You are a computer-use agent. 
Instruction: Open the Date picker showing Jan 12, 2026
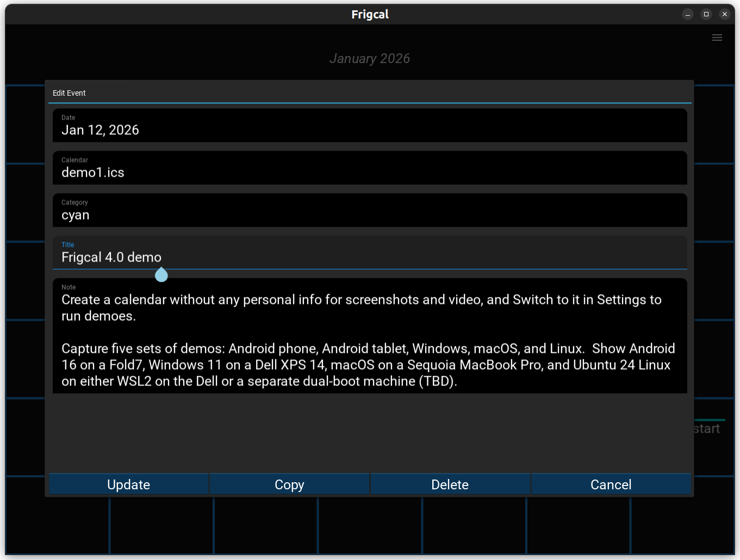[370, 126]
